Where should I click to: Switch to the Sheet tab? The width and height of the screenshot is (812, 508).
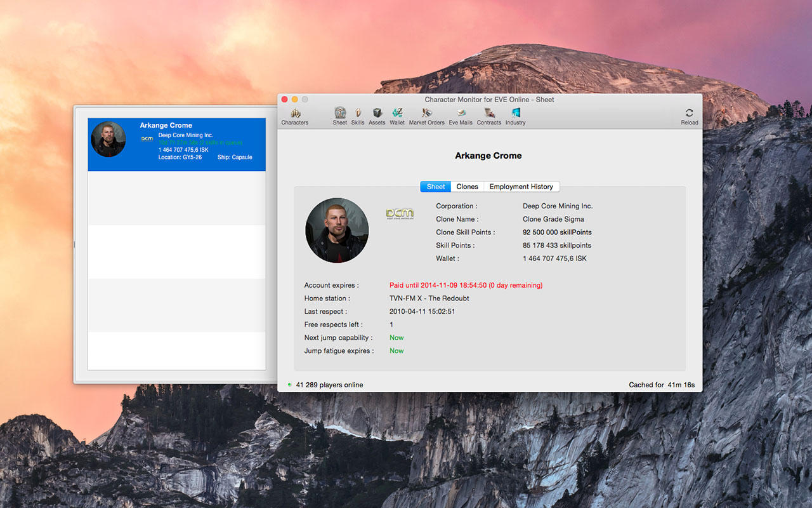tap(436, 187)
